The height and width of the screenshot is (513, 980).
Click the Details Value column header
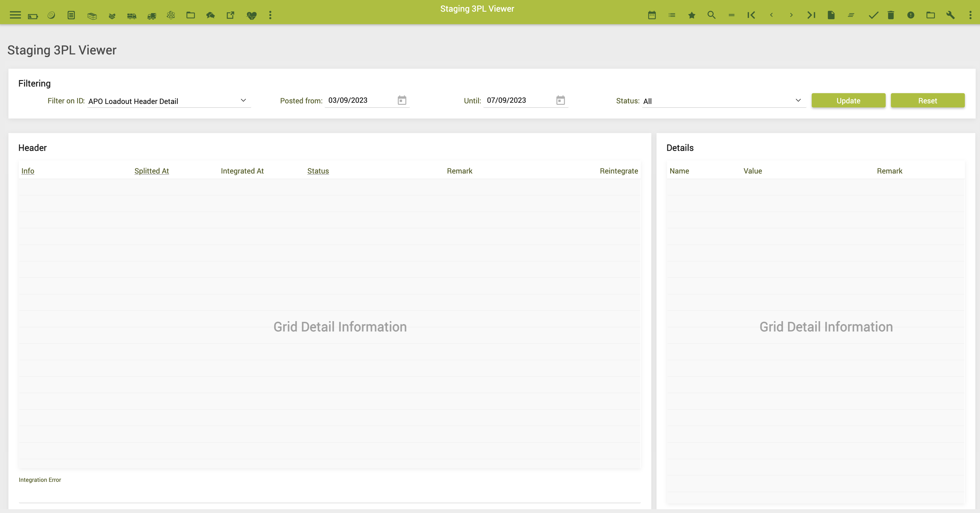[753, 171]
